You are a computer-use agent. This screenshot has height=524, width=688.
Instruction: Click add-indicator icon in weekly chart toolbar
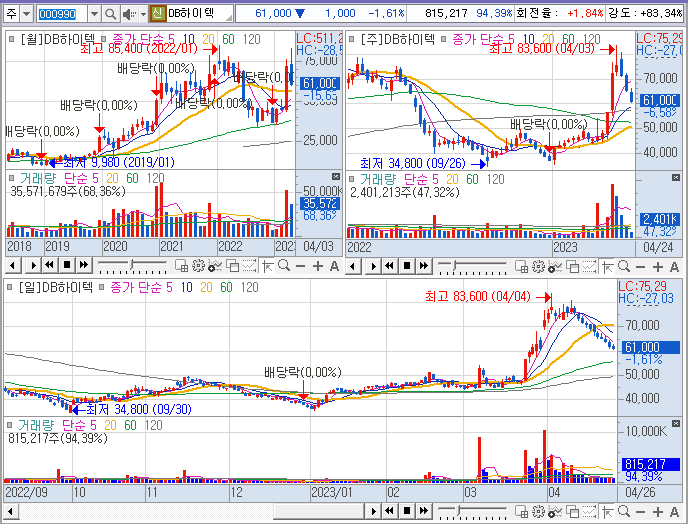click(555, 266)
